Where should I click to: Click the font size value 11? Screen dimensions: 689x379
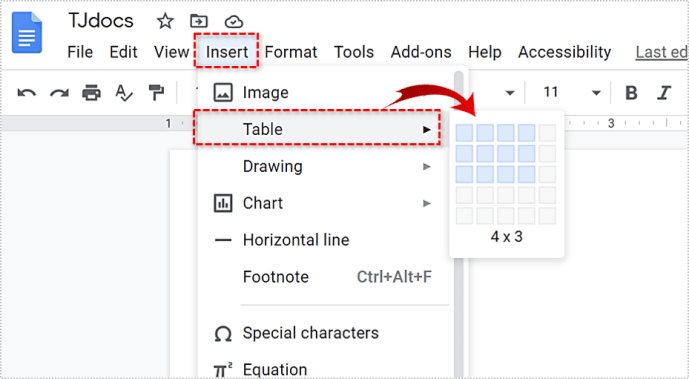pyautogui.click(x=551, y=92)
